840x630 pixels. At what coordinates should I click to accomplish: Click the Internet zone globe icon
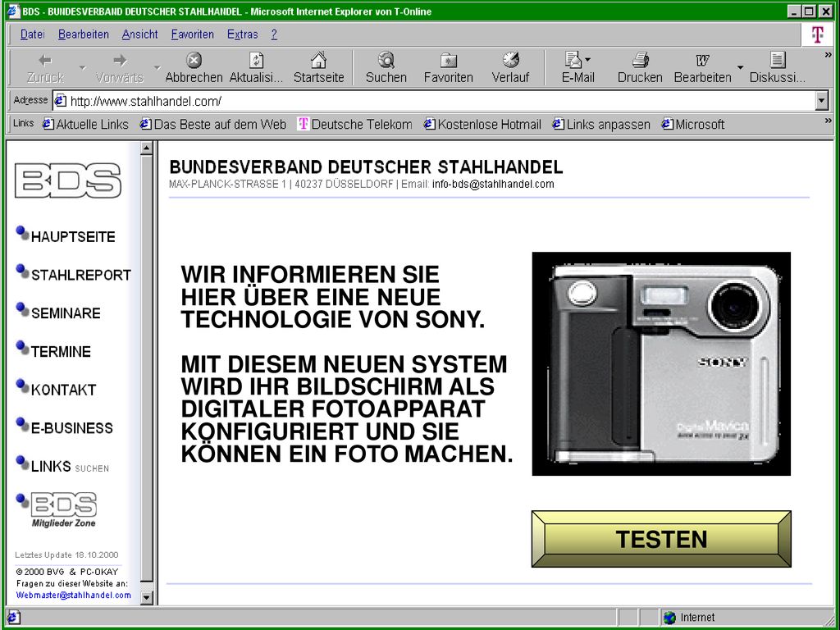point(669,618)
